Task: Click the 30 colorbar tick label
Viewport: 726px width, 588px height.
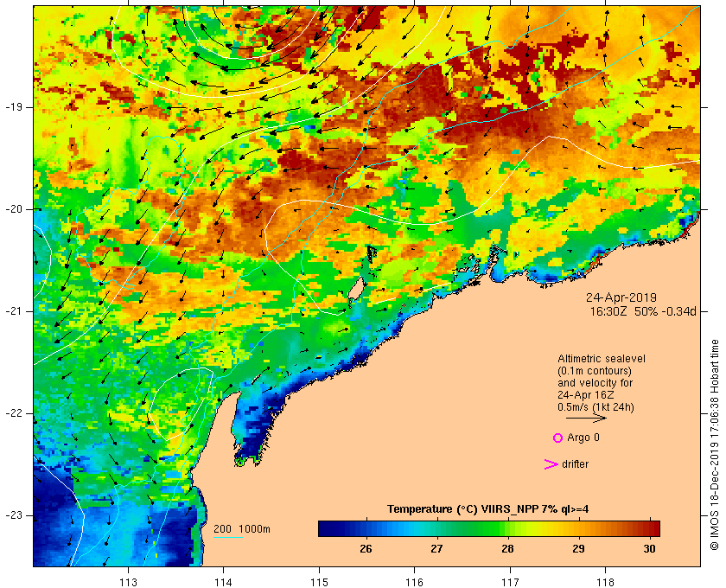Action: coord(650,548)
